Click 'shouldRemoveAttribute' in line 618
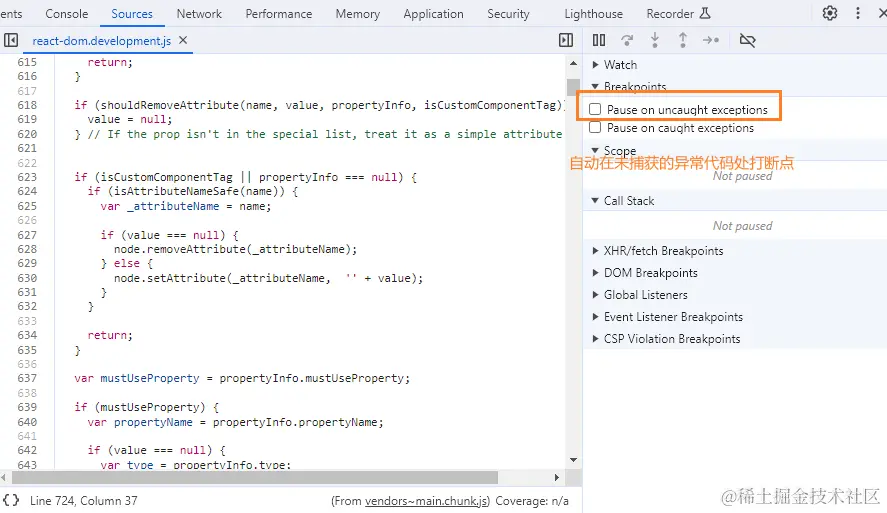This screenshot has width=887, height=513. (x=170, y=105)
